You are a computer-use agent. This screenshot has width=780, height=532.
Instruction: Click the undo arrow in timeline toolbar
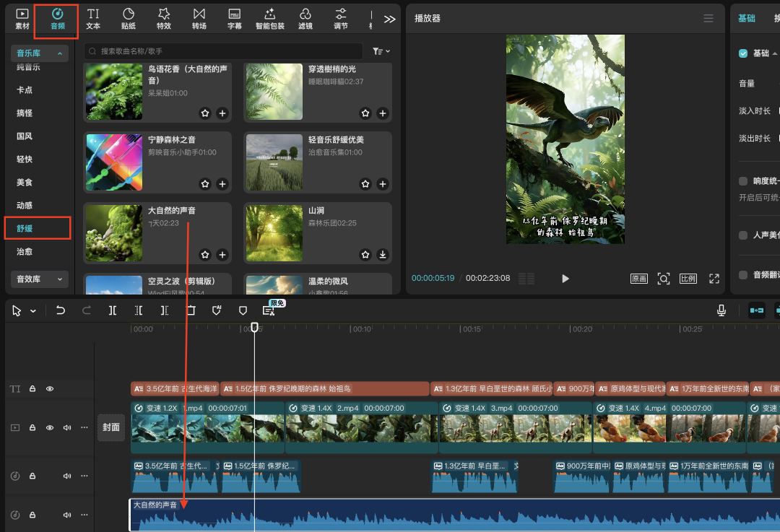pyautogui.click(x=61, y=310)
